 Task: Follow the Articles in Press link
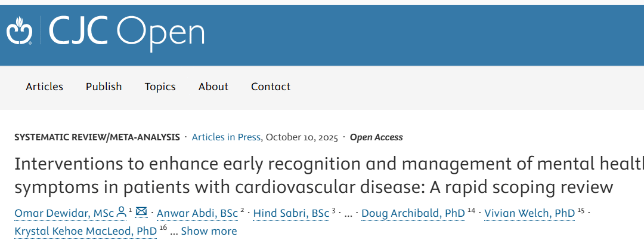(226, 137)
